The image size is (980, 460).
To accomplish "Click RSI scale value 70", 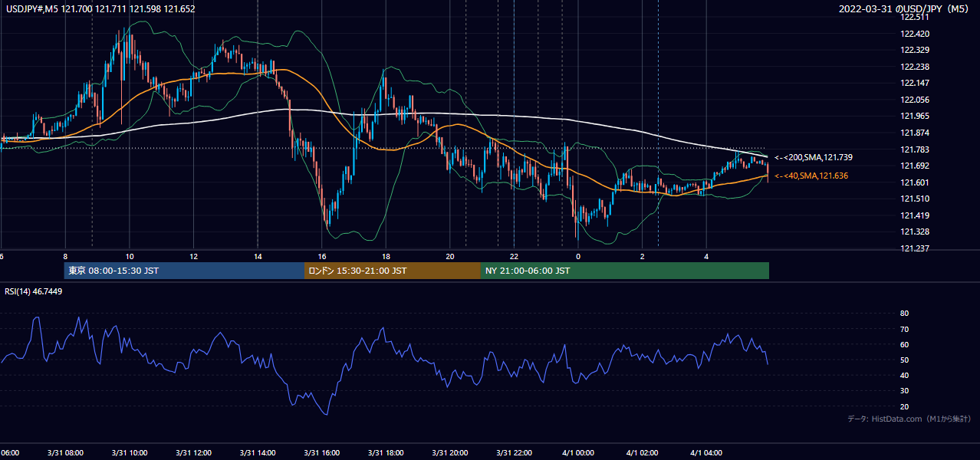I will tap(905, 329).
